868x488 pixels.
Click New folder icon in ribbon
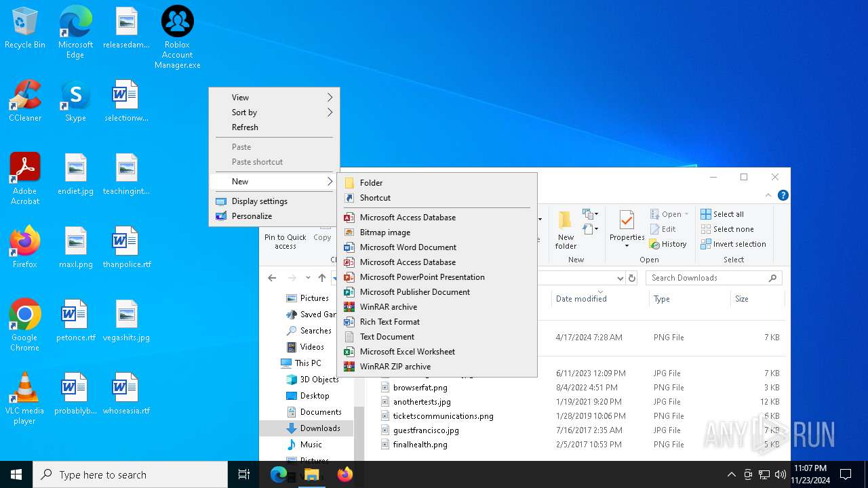[566, 229]
